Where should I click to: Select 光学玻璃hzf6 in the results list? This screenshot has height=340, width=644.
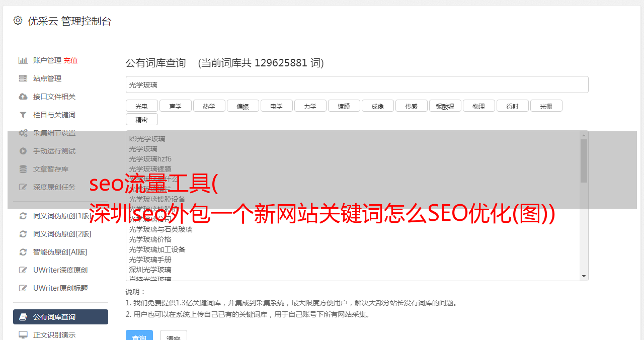[150, 159]
